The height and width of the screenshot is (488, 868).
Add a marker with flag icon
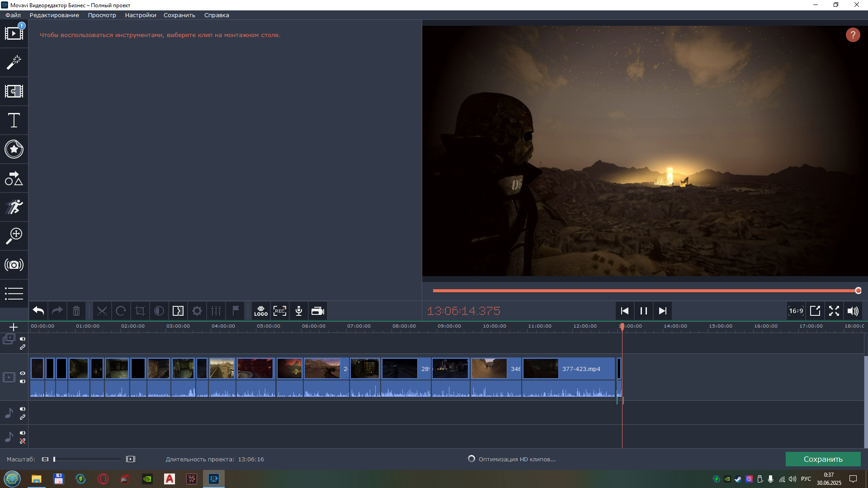pos(236,311)
